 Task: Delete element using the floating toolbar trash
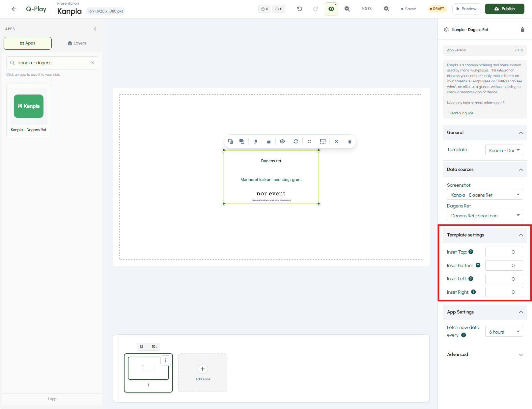click(x=350, y=141)
